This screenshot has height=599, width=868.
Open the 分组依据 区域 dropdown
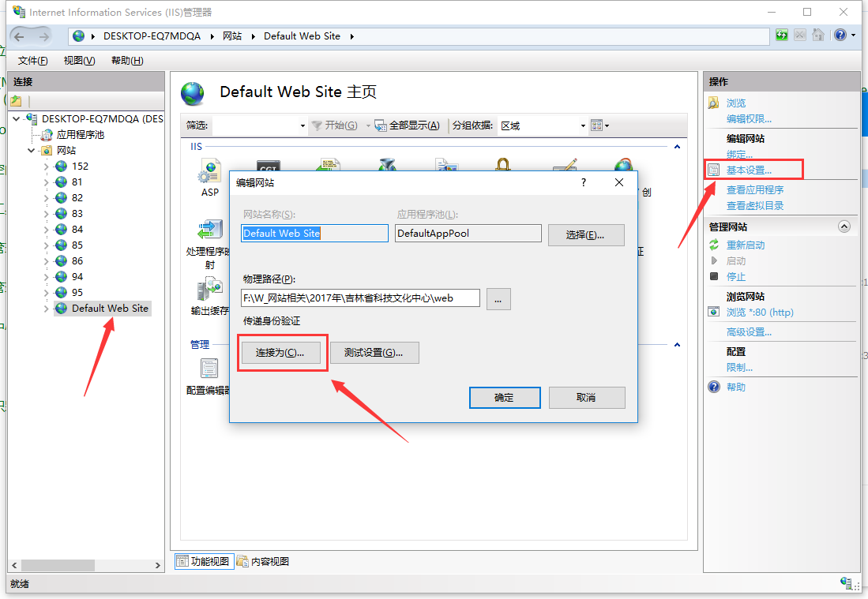click(x=583, y=125)
